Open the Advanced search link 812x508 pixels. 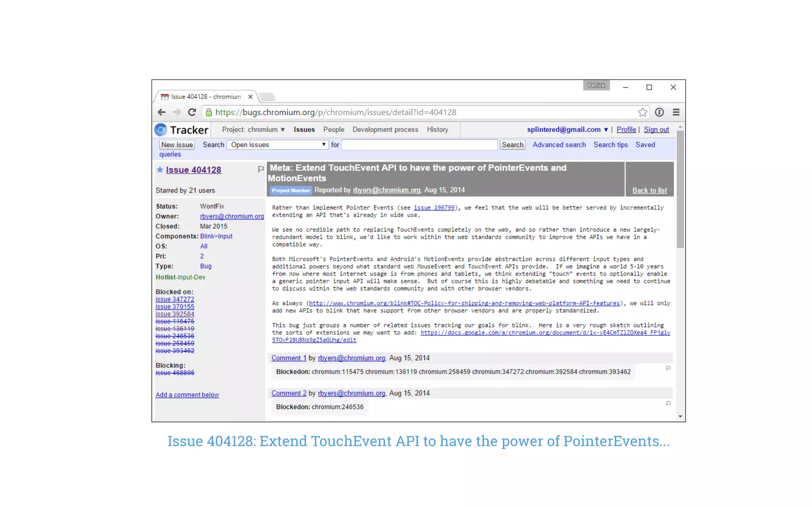tap(559, 145)
